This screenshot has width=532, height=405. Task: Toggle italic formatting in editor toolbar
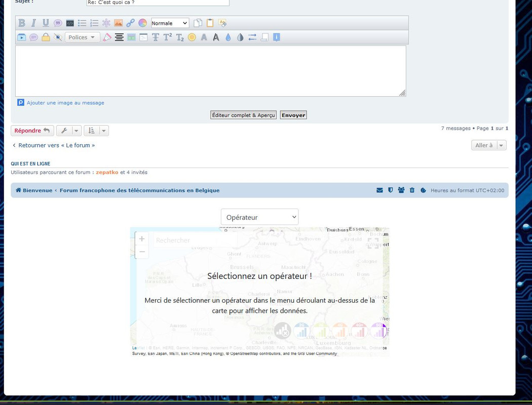[33, 23]
